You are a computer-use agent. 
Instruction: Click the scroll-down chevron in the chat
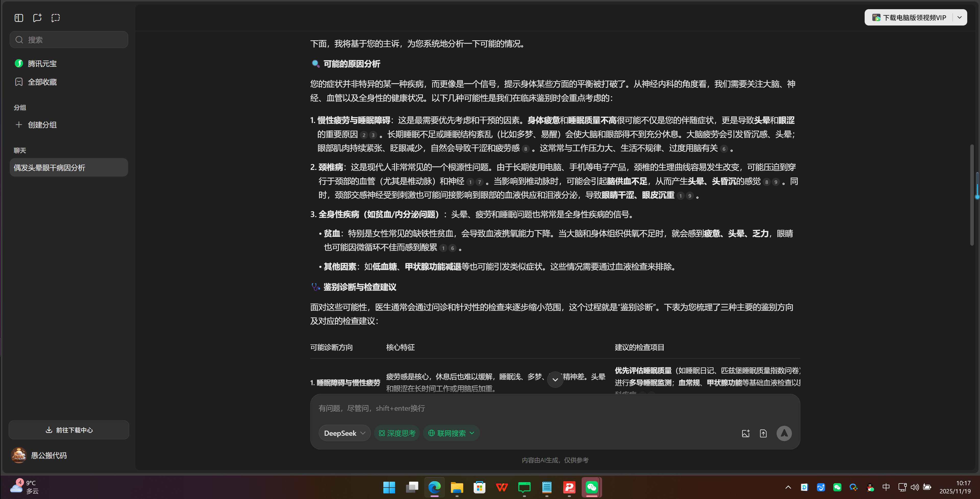555,379
